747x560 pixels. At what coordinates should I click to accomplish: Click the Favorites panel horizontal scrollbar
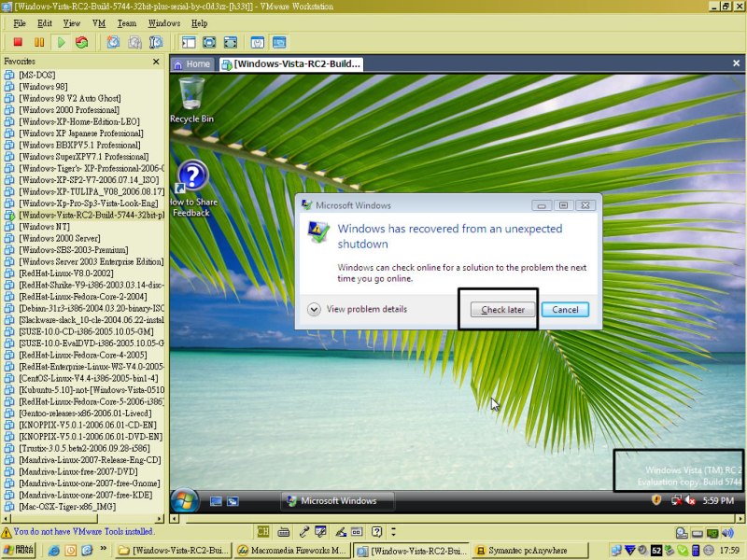coord(82,519)
